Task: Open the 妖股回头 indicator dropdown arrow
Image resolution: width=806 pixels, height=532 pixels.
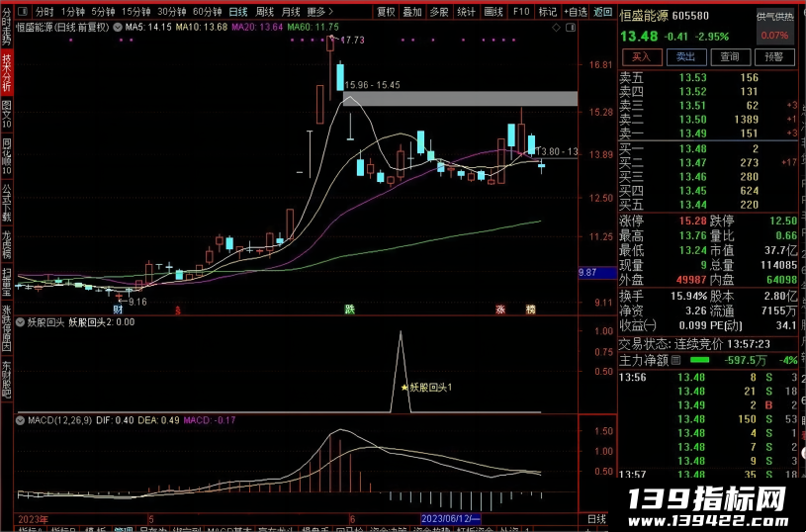Action: point(21,322)
